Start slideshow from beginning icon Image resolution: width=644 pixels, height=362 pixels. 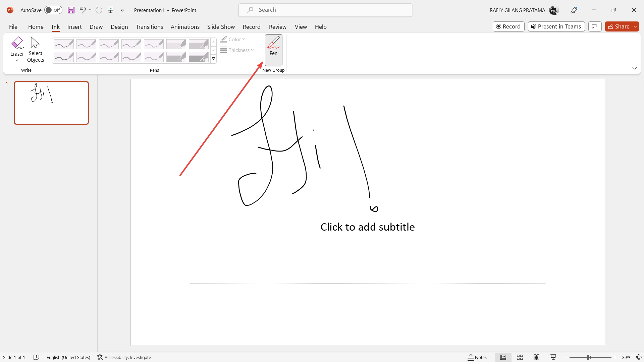pyautogui.click(x=110, y=10)
